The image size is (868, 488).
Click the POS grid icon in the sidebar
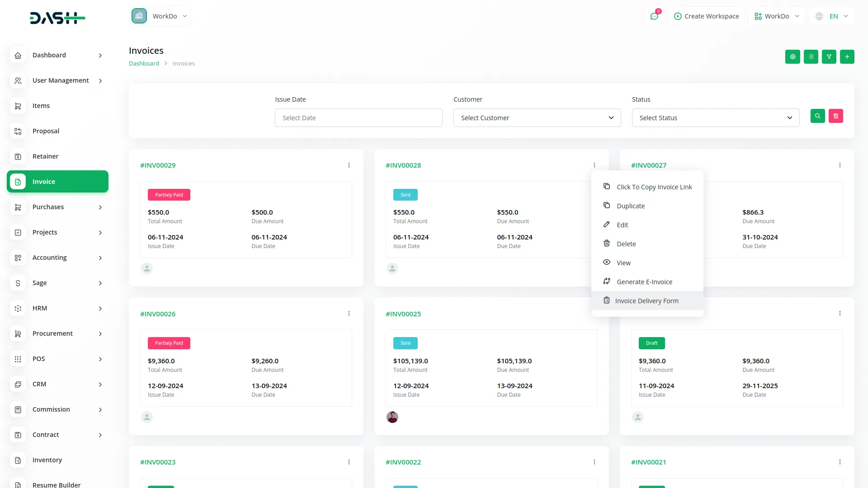[x=18, y=359]
